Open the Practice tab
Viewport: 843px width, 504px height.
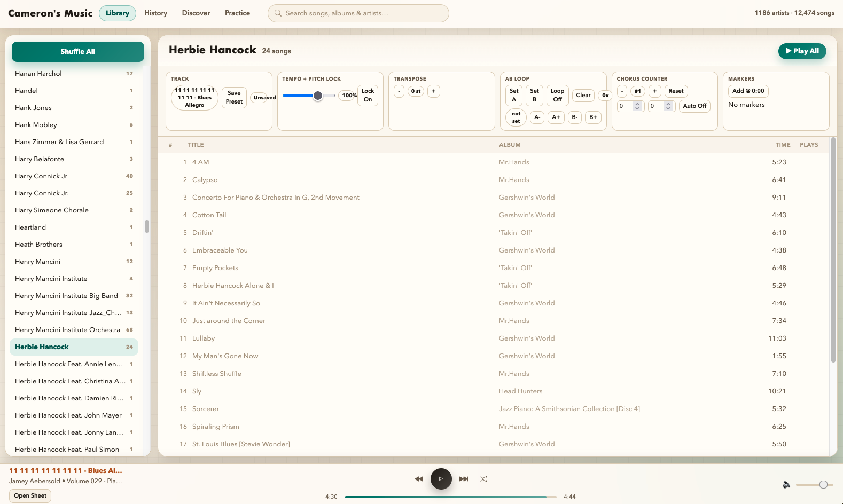238,13
